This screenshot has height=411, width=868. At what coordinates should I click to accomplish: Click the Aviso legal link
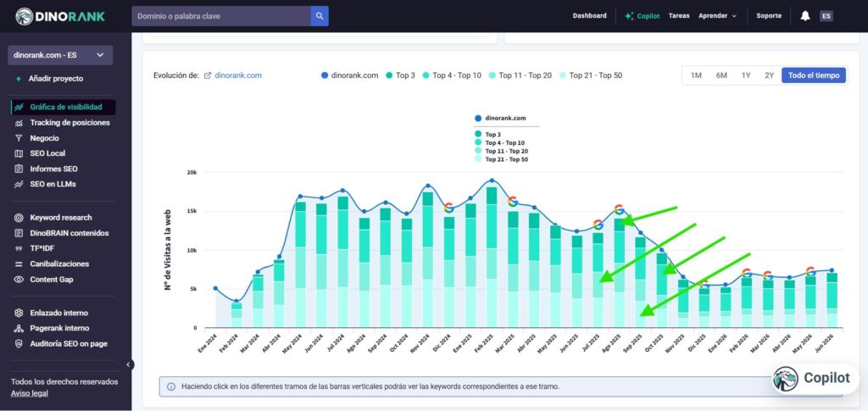click(x=30, y=393)
